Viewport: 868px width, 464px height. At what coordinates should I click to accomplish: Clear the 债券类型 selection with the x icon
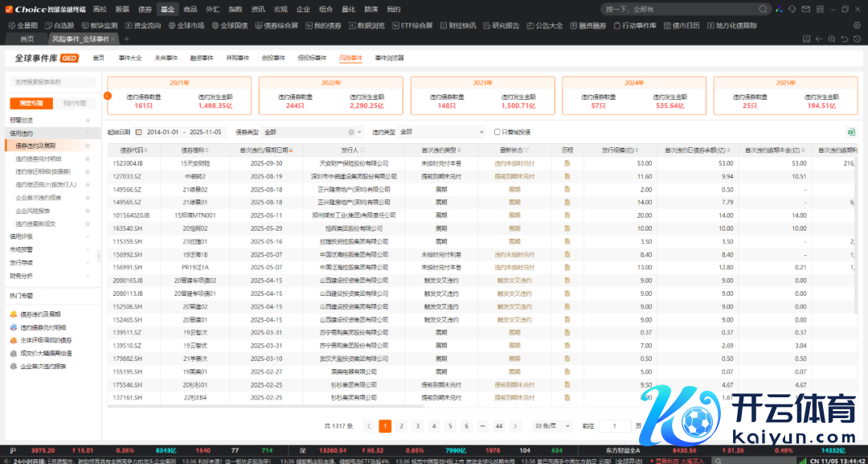tap(350, 132)
